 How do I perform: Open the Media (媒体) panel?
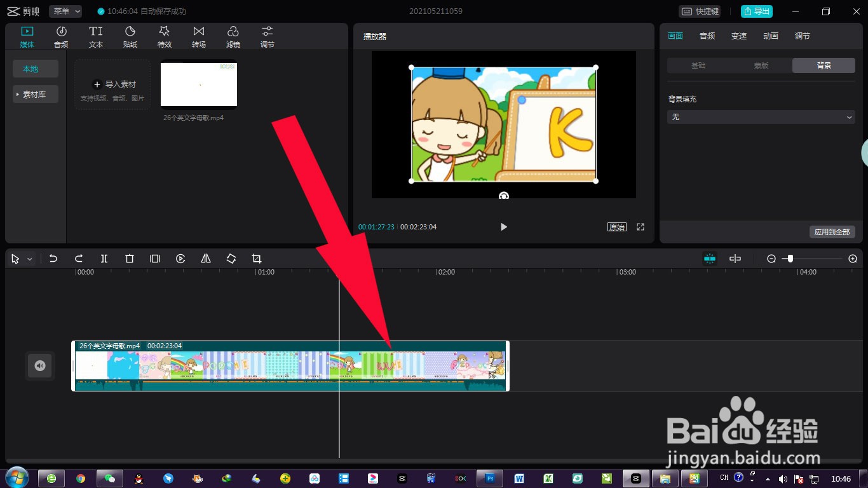point(27,36)
